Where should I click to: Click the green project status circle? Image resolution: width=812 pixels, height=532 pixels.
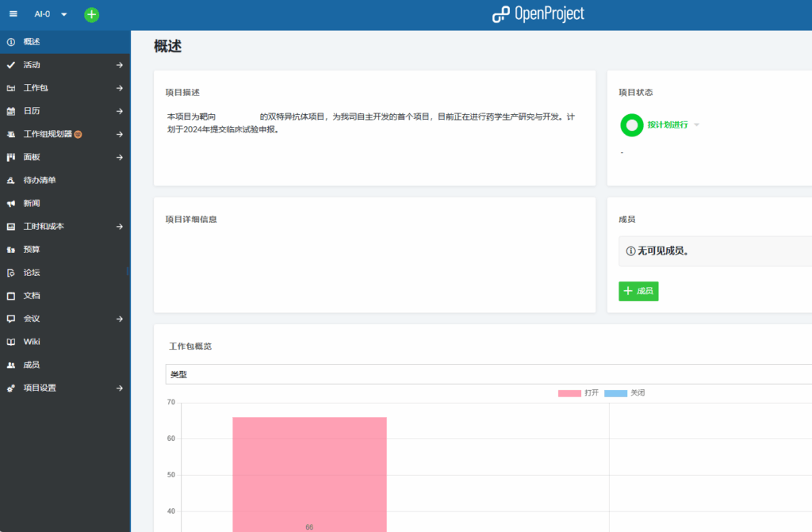point(632,124)
